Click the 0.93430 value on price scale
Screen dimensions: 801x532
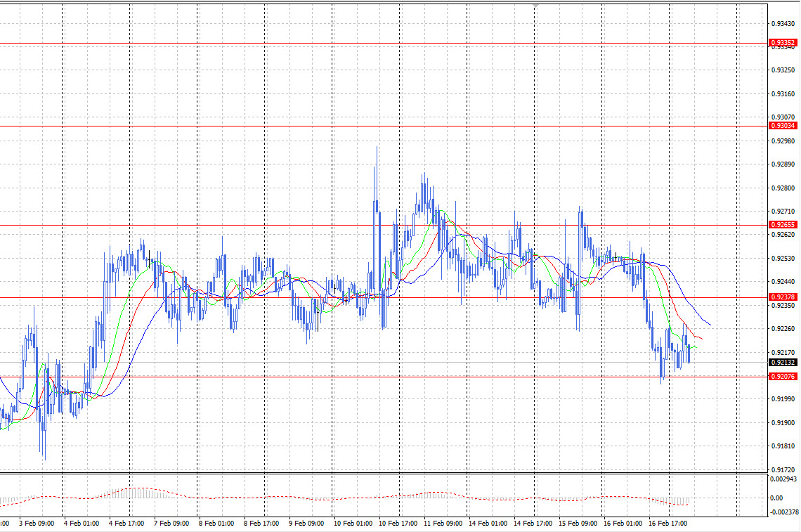coord(783,23)
